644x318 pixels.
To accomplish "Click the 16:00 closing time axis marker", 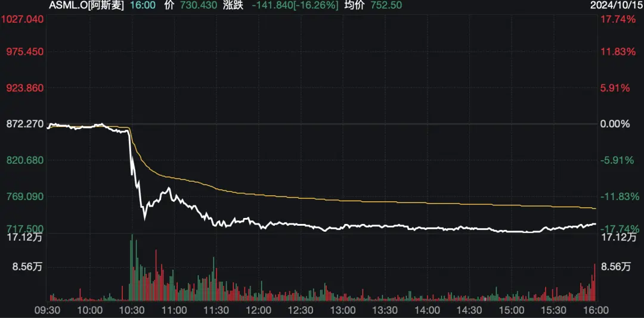I will [596, 310].
